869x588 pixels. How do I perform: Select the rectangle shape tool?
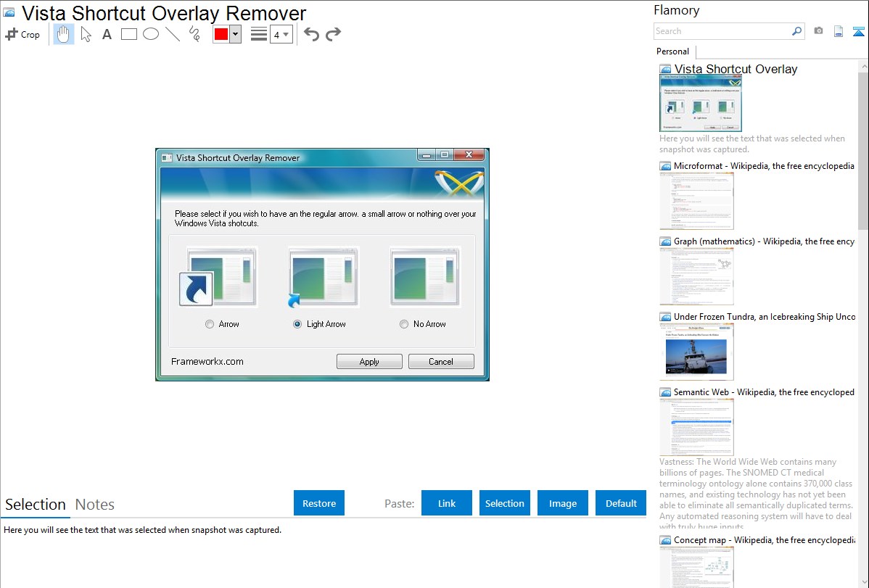(128, 34)
